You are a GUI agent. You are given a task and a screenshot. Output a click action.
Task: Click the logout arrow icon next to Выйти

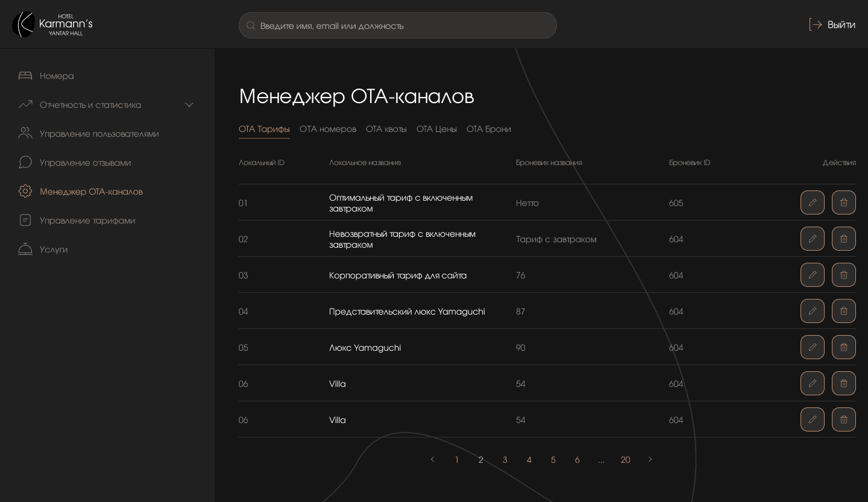815,25
